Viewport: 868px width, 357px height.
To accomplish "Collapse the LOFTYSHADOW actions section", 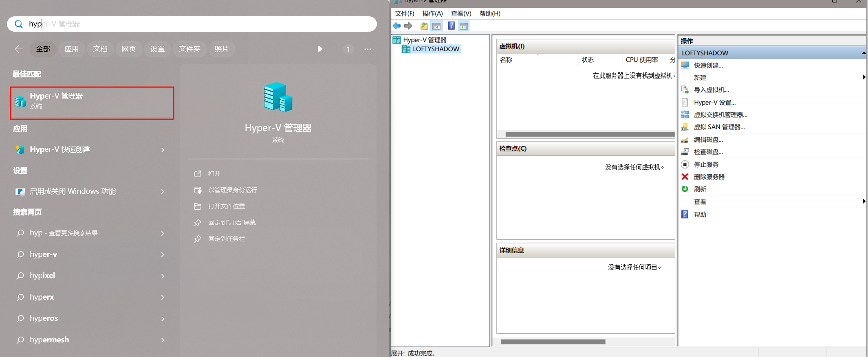I will [863, 53].
